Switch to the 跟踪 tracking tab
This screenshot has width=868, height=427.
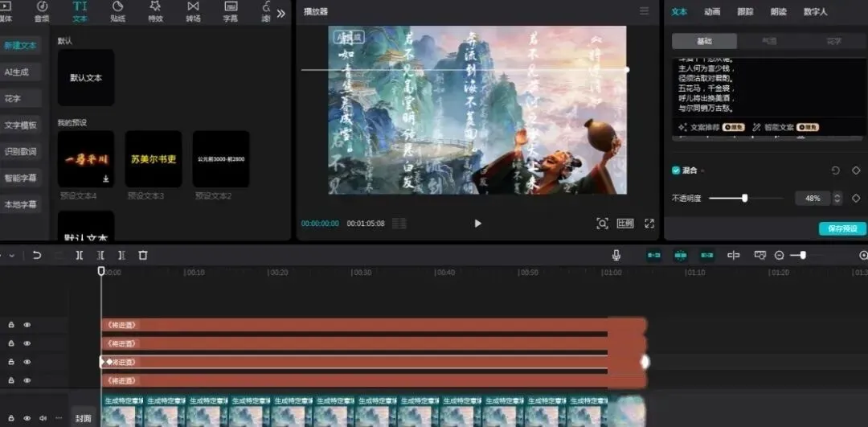pyautogui.click(x=745, y=11)
